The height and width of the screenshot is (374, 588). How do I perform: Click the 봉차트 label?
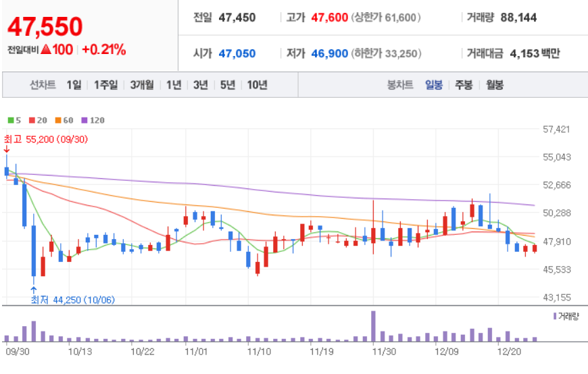point(400,85)
